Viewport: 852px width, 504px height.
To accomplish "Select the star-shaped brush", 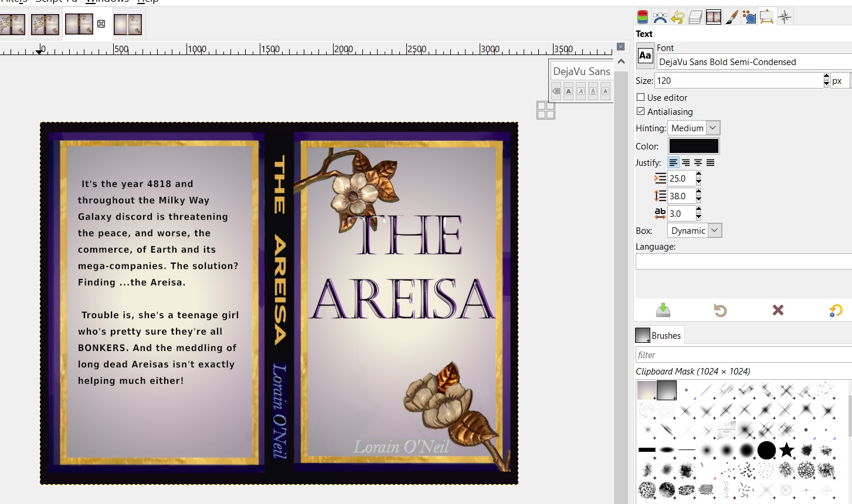I will tap(786, 450).
